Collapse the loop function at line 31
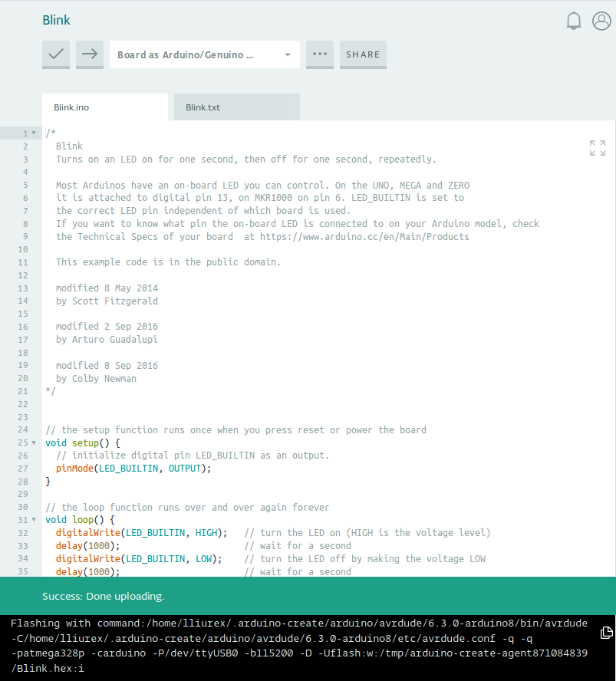This screenshot has height=681, width=616. (34, 520)
